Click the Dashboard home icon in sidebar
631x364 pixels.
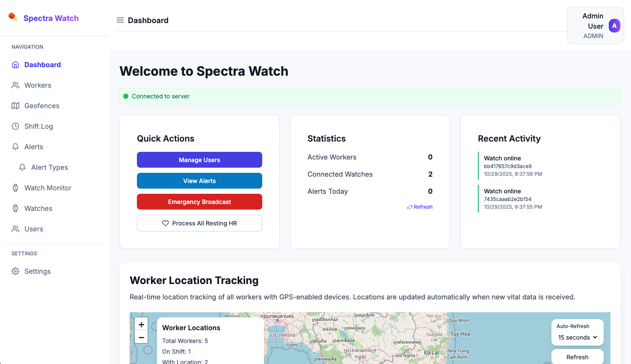(x=15, y=65)
